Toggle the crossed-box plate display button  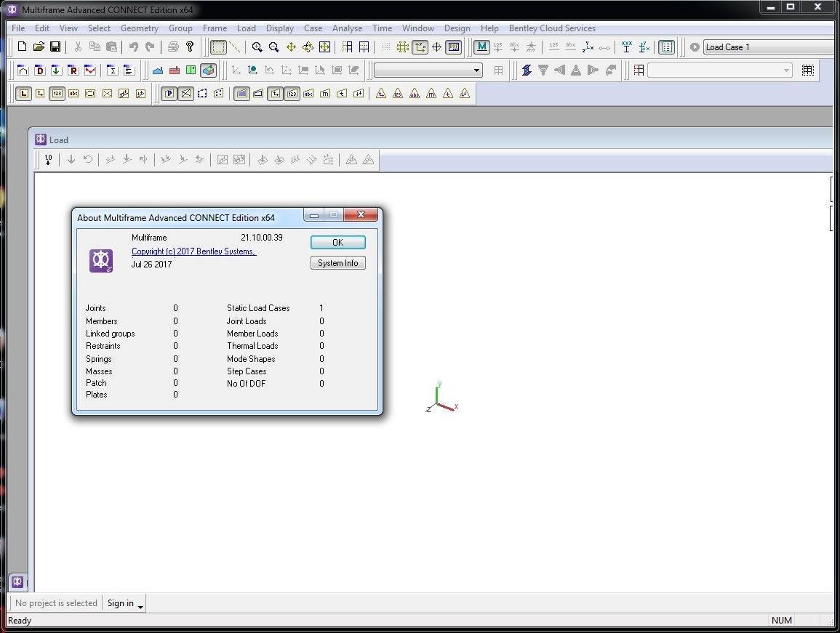(x=186, y=94)
